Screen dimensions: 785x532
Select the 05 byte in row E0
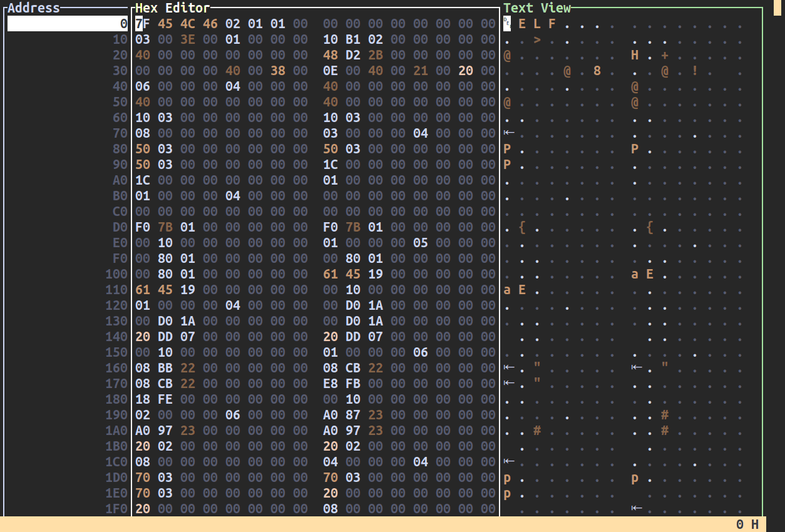click(x=421, y=242)
